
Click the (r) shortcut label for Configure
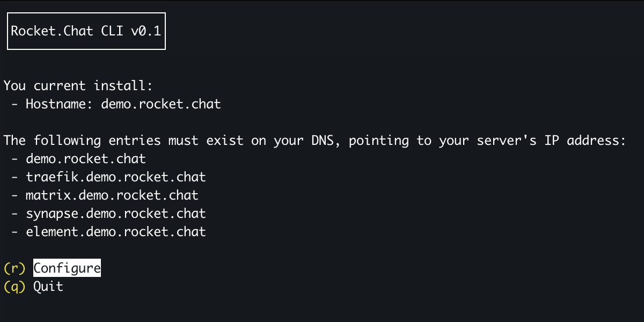pos(14,267)
